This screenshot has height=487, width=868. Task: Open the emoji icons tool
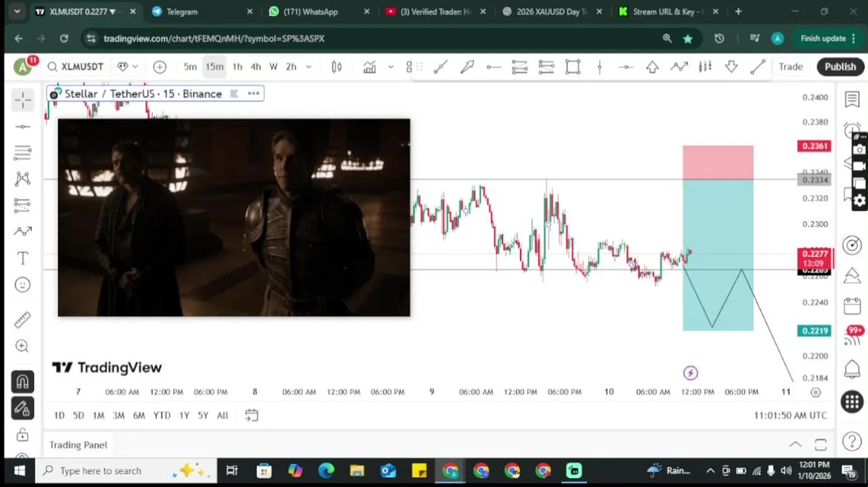[22, 285]
